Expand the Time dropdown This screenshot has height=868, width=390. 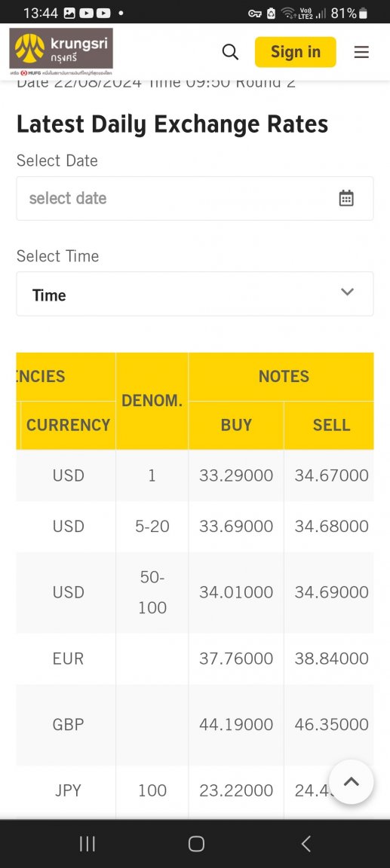click(195, 294)
